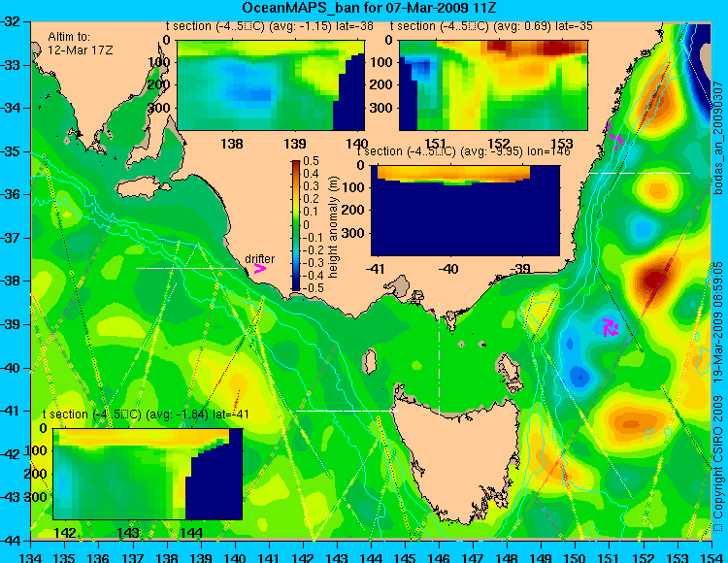Click the white vertical section line at lon 146

439,359
